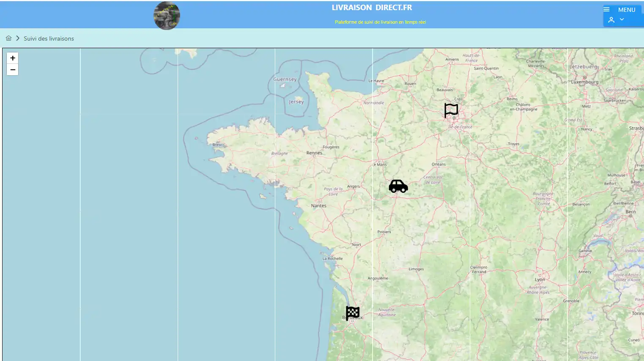
Task: Open the hamburger MENU icon
Action: click(x=606, y=9)
